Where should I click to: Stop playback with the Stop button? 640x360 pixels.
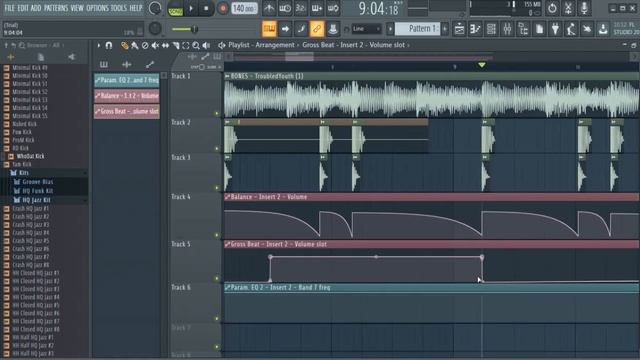click(x=206, y=8)
